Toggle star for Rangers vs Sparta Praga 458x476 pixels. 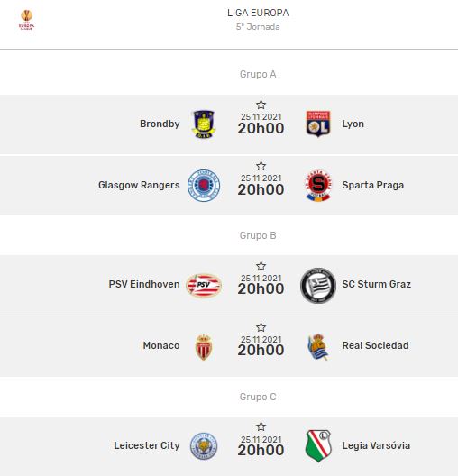pyautogui.click(x=261, y=166)
